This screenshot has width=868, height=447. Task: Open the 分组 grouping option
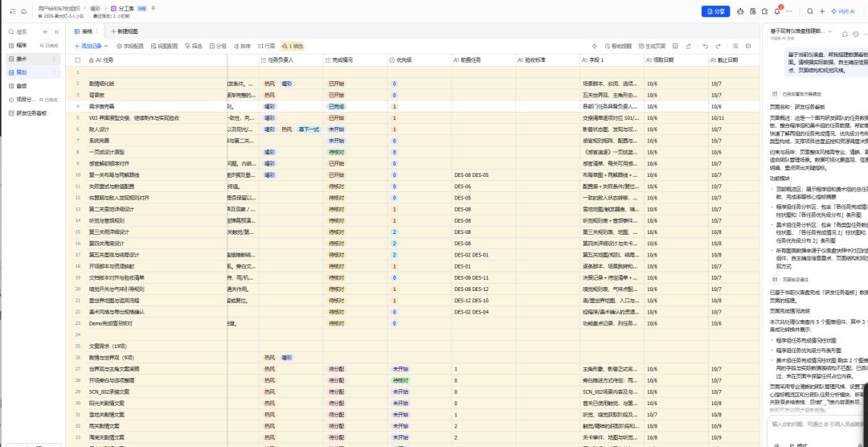point(218,46)
